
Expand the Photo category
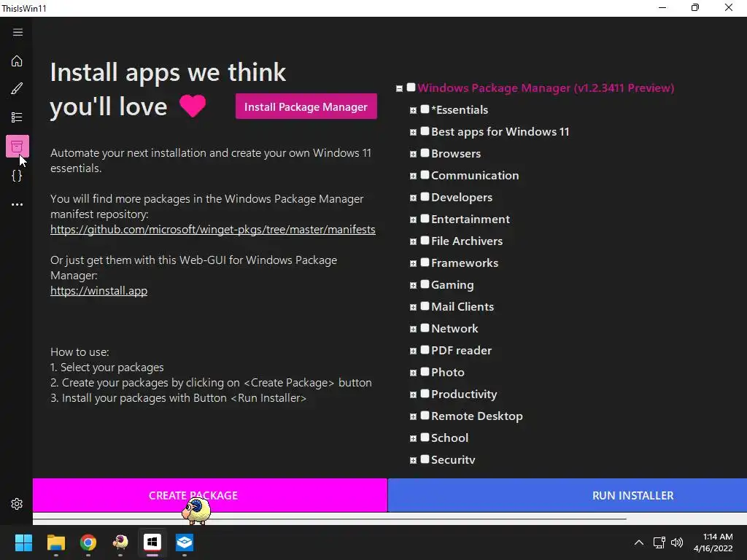[413, 373]
